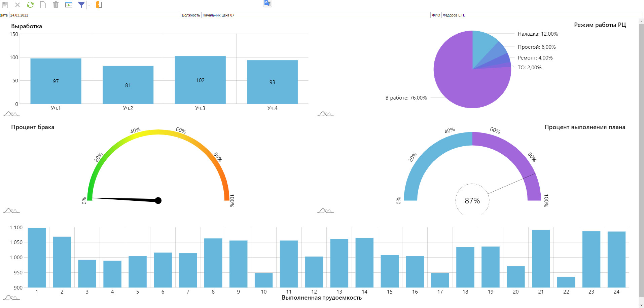Click the curve icon below Выработка chart
Image resolution: width=644 pixels, height=308 pixels.
[x=11, y=114]
